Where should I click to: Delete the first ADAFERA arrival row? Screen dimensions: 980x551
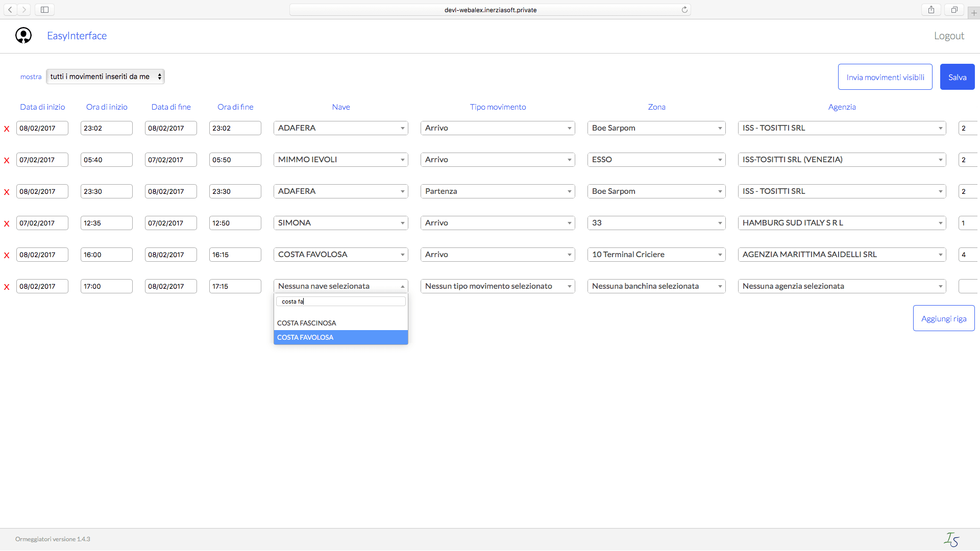(x=7, y=128)
